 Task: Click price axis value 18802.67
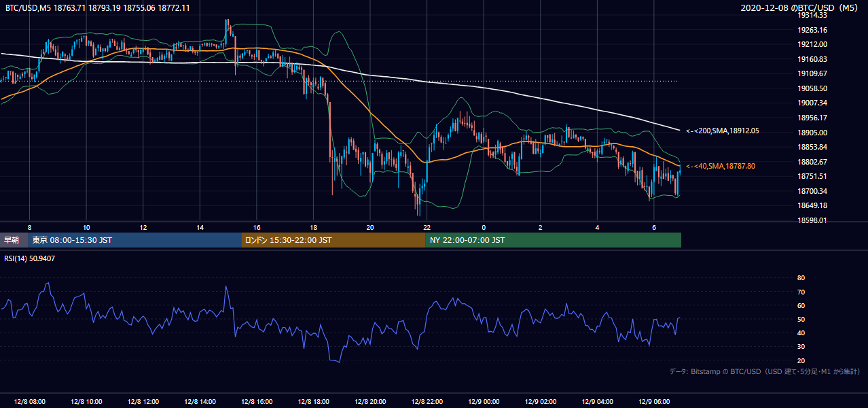tap(812, 162)
